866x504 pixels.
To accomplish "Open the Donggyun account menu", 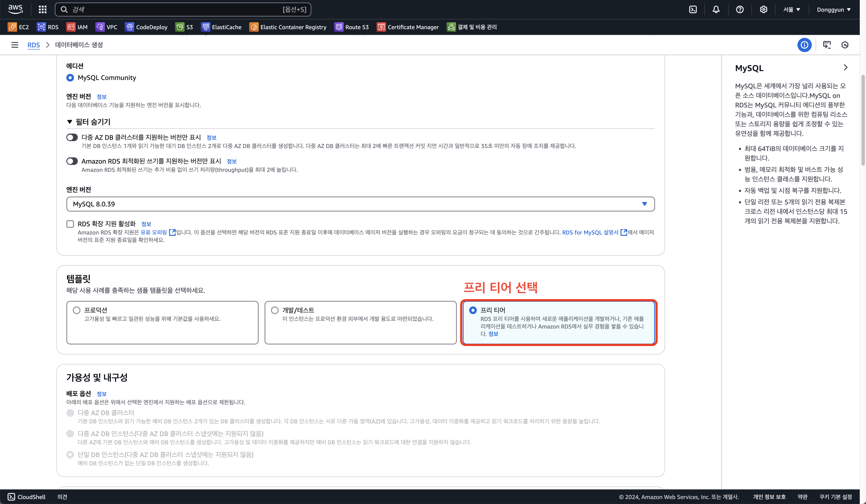I will [x=834, y=10].
